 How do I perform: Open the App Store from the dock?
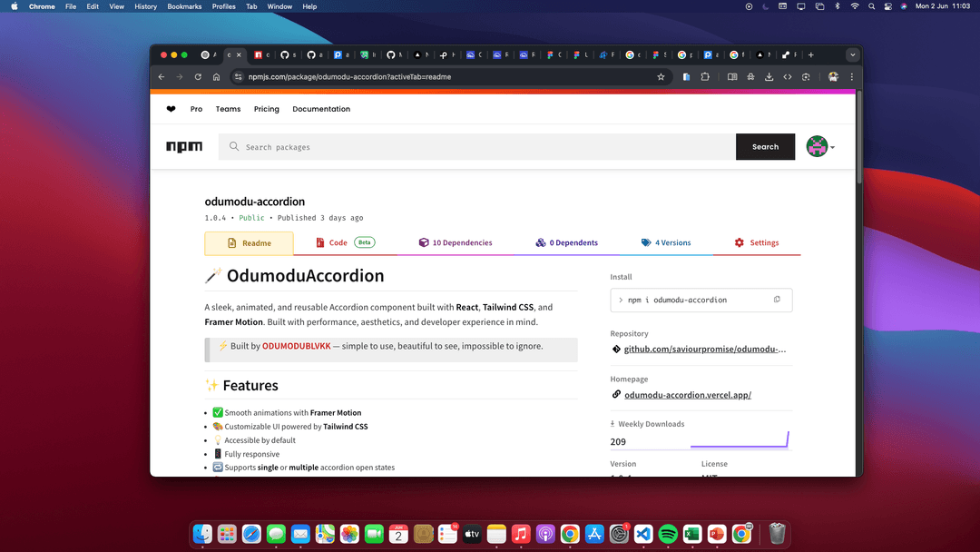tap(594, 534)
